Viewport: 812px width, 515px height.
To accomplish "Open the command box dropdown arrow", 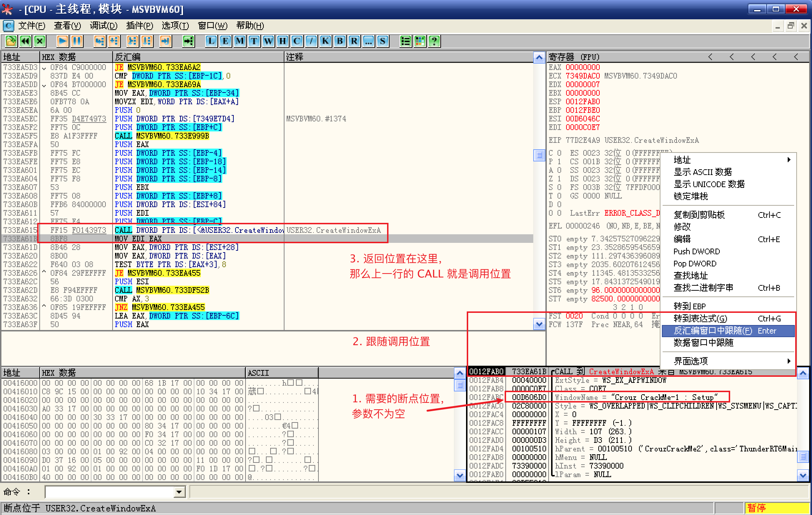I will coord(179,492).
